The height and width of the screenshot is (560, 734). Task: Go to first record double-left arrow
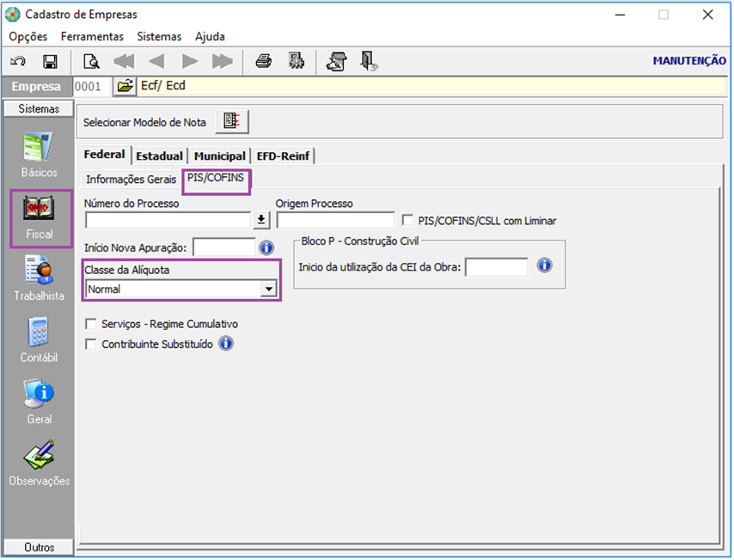[x=124, y=61]
